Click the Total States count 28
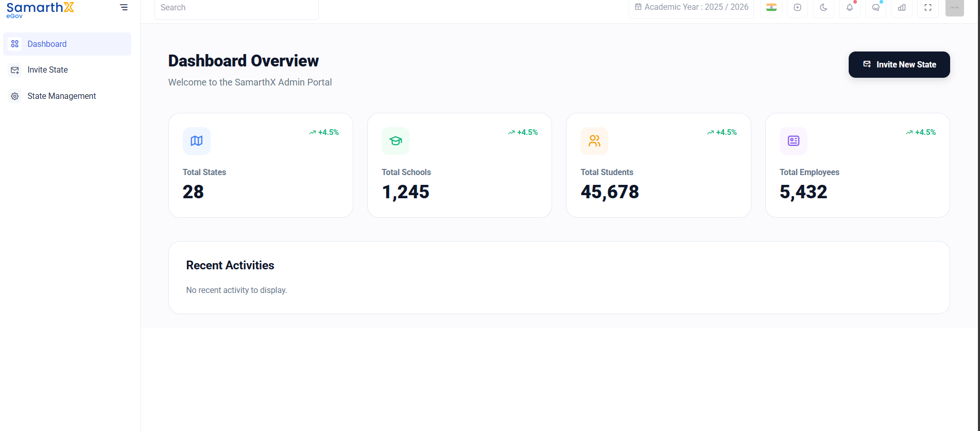Image resolution: width=980 pixels, height=431 pixels. click(x=193, y=192)
